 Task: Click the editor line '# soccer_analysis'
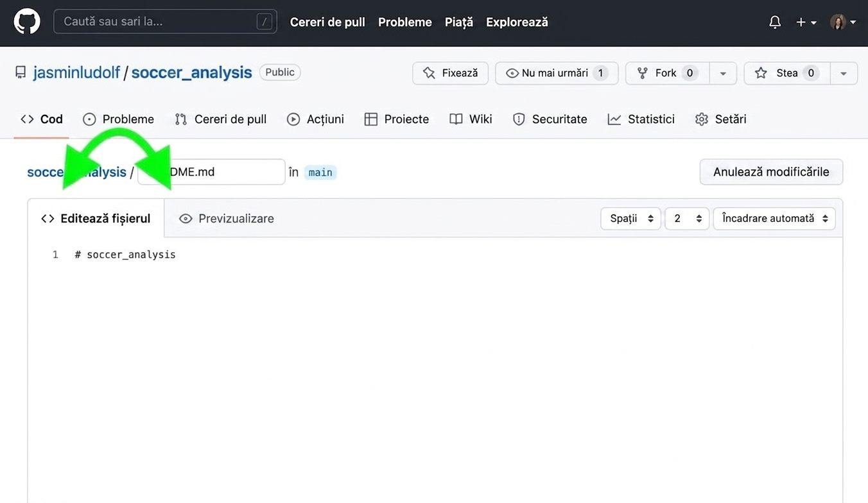125,255
